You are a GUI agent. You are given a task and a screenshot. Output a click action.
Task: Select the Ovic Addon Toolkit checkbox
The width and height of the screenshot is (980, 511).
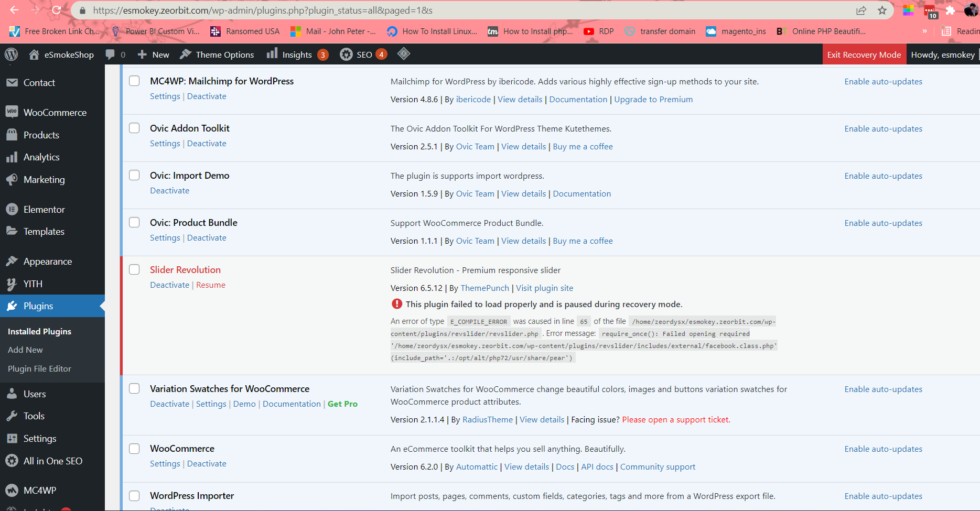pos(134,128)
